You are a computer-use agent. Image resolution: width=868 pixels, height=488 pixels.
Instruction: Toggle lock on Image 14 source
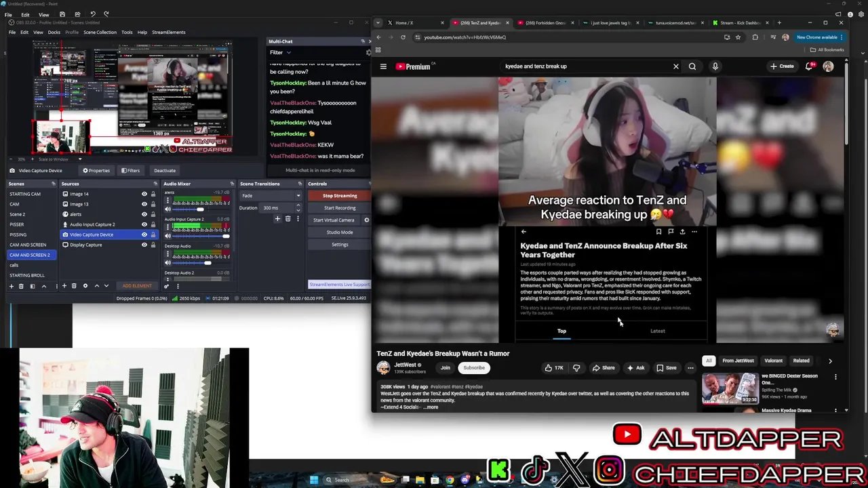153,194
